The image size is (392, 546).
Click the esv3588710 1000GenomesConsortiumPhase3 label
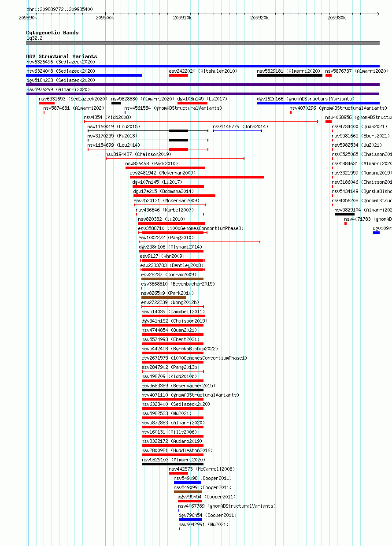point(191,228)
